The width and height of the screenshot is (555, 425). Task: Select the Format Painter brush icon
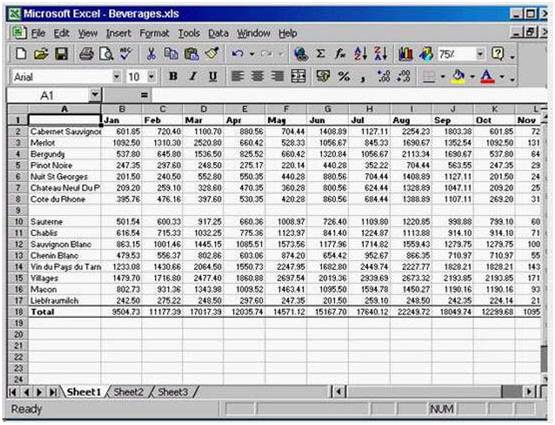click(212, 54)
